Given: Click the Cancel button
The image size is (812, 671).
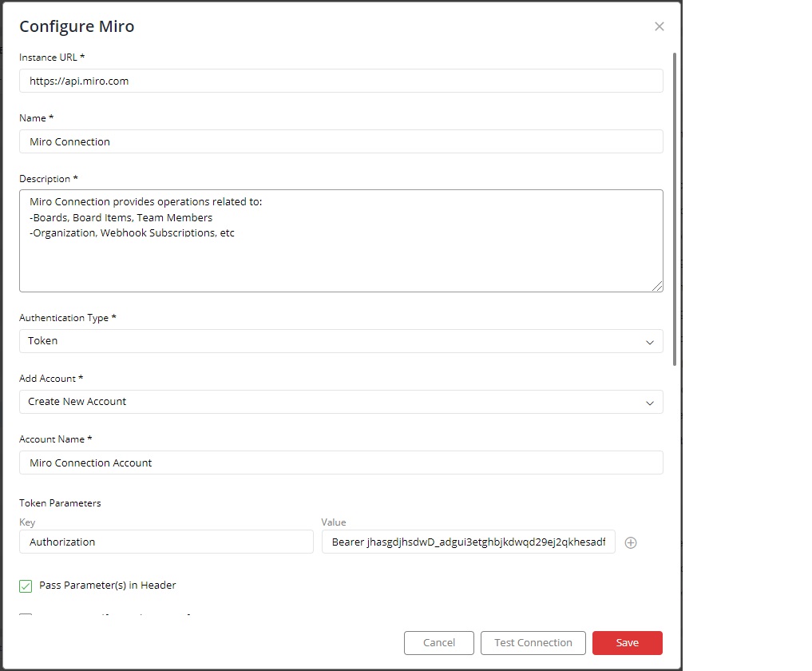Looking at the screenshot, I should pos(438,642).
